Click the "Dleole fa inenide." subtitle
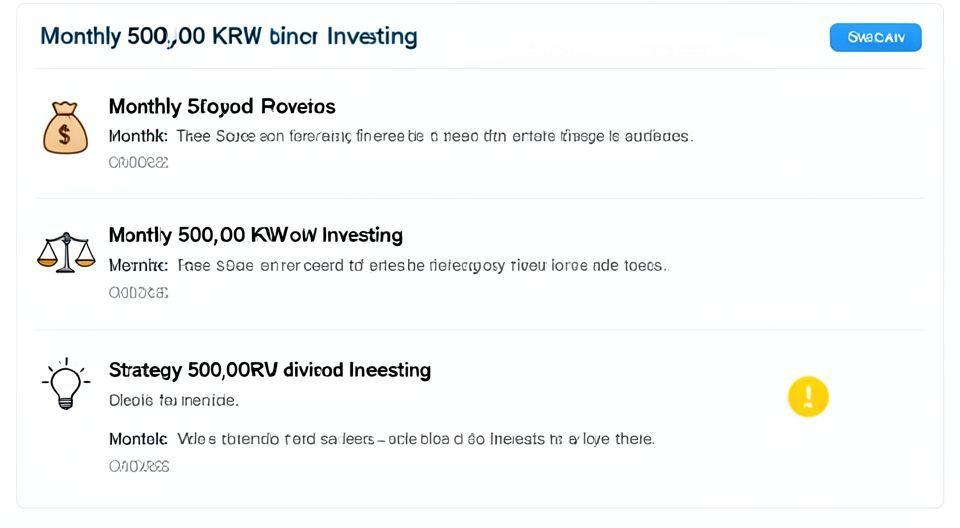Viewport: 960px width, 528px height. pyautogui.click(x=173, y=401)
